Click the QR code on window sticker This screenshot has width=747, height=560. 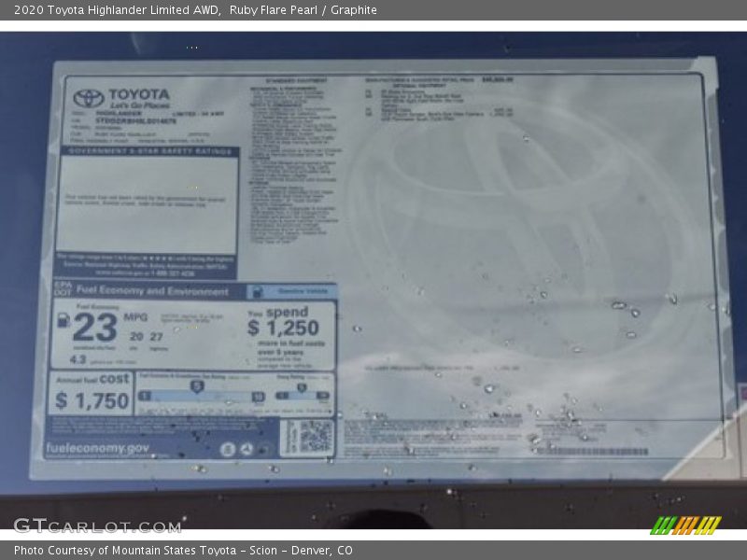point(316,436)
